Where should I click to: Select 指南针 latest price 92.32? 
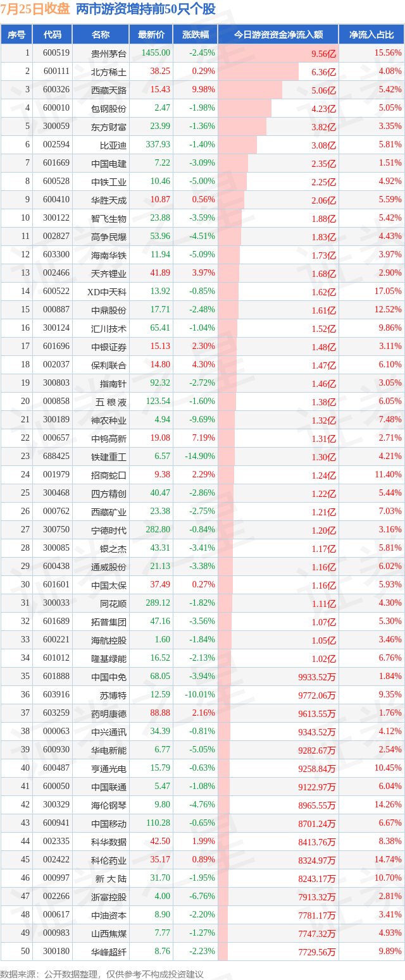pos(160,383)
